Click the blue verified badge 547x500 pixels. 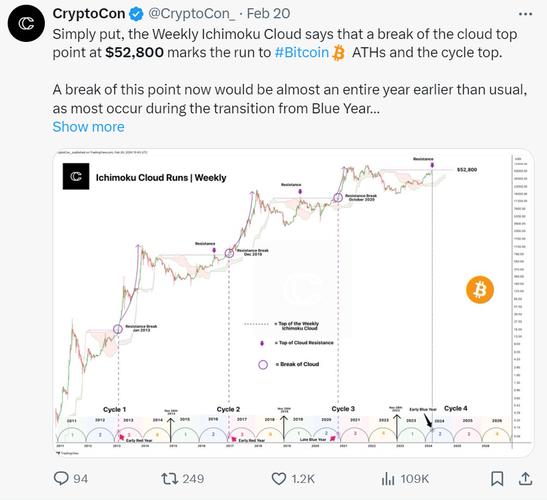(136, 14)
